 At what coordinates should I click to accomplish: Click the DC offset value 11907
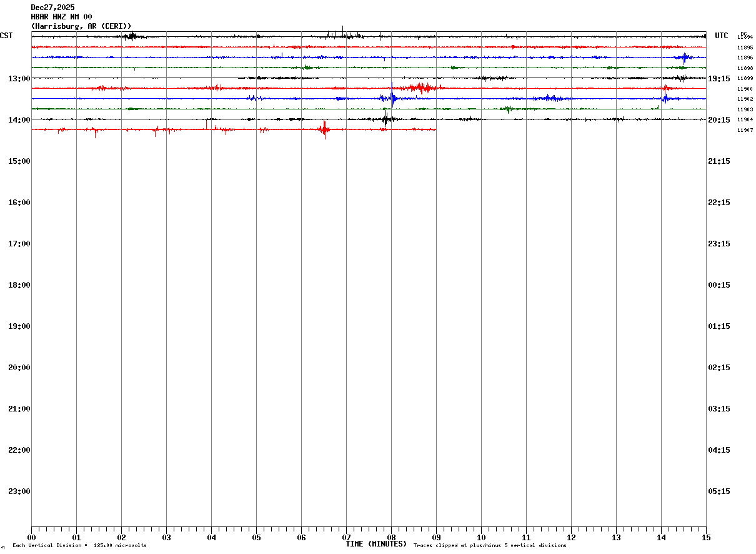[x=745, y=130]
